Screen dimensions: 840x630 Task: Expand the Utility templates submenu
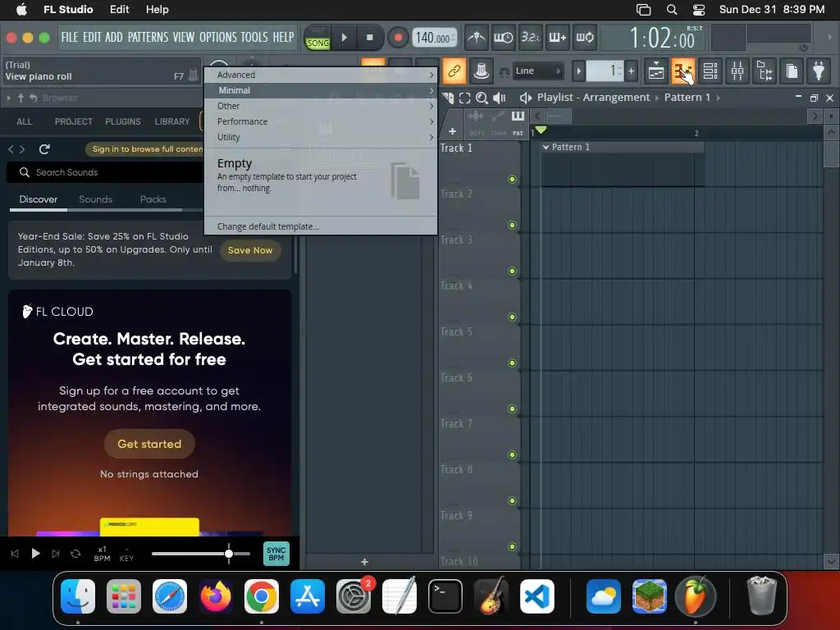pyautogui.click(x=321, y=137)
